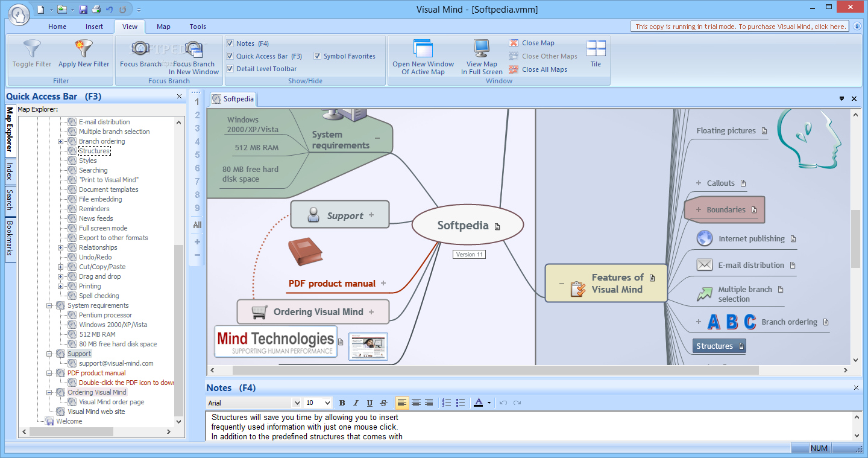Close the Quick Access Bar panel
Image resolution: width=868 pixels, height=458 pixels.
(179, 97)
